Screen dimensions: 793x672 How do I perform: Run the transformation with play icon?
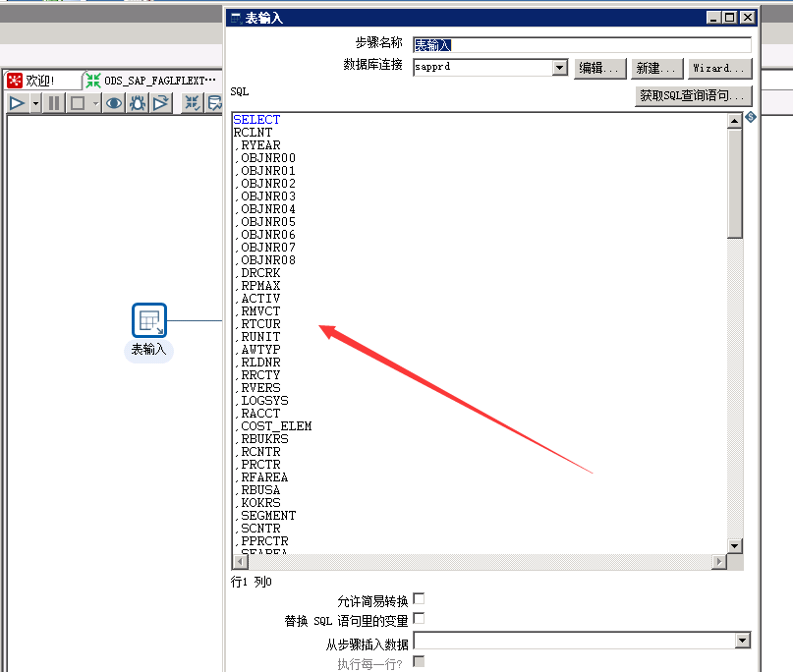point(17,104)
